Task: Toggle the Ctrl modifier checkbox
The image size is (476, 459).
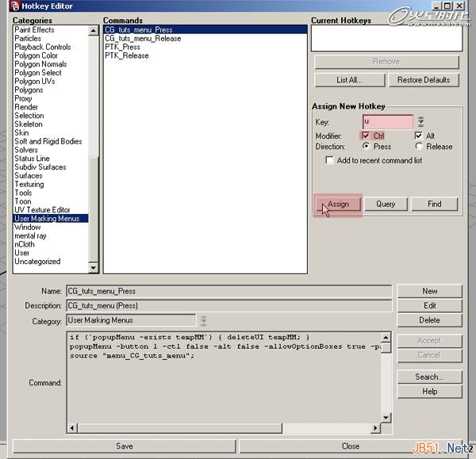Action: pos(366,136)
